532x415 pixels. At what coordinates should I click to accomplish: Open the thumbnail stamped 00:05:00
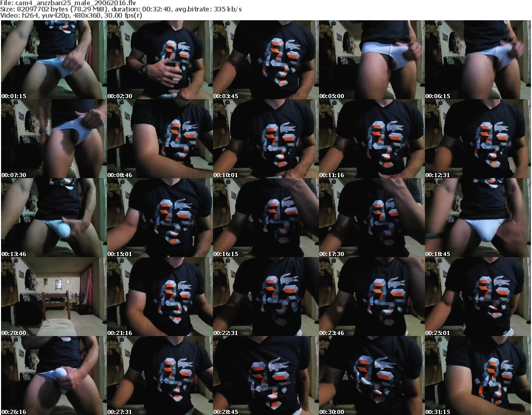pyautogui.click(x=371, y=60)
